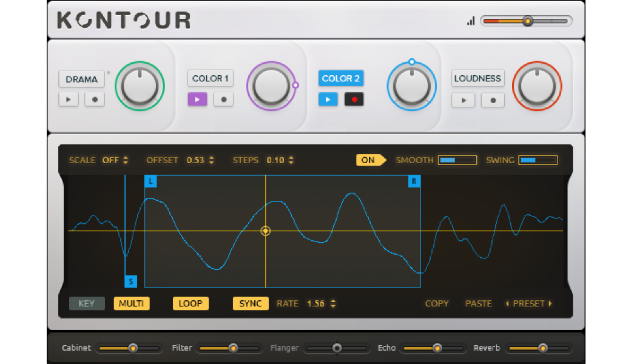631x364 pixels.
Task: Stop recording Color 2 motion
Action: point(354,99)
